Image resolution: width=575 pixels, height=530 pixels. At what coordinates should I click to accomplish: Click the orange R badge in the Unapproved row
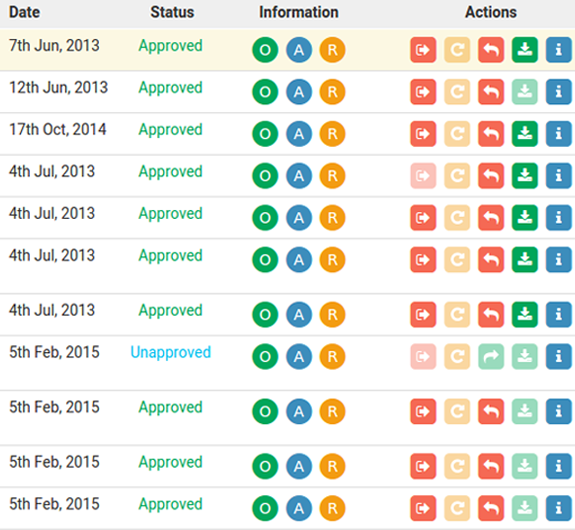pyautogui.click(x=332, y=357)
